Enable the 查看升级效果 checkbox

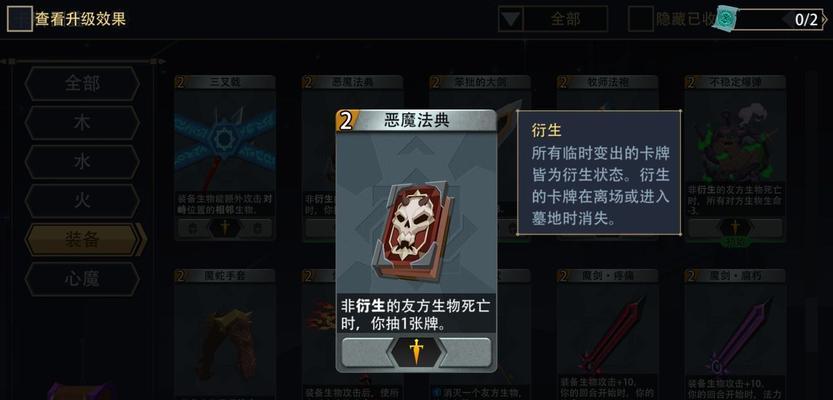point(20,19)
